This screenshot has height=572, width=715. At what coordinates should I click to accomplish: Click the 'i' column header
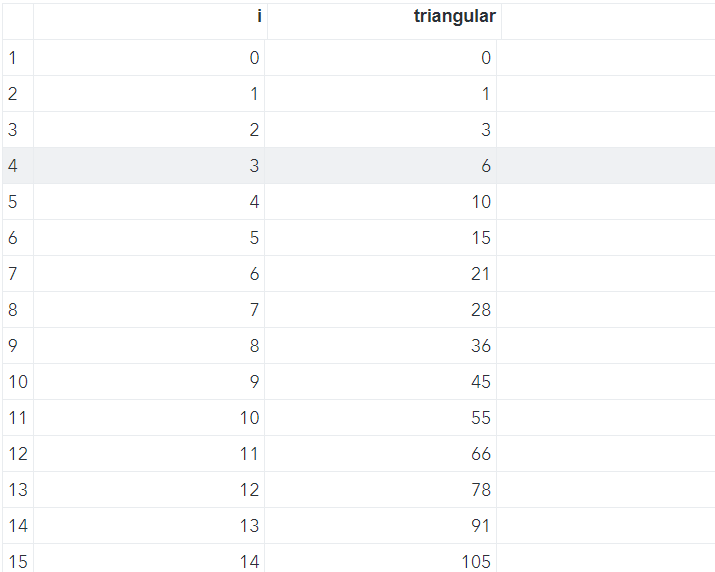[150, 17]
